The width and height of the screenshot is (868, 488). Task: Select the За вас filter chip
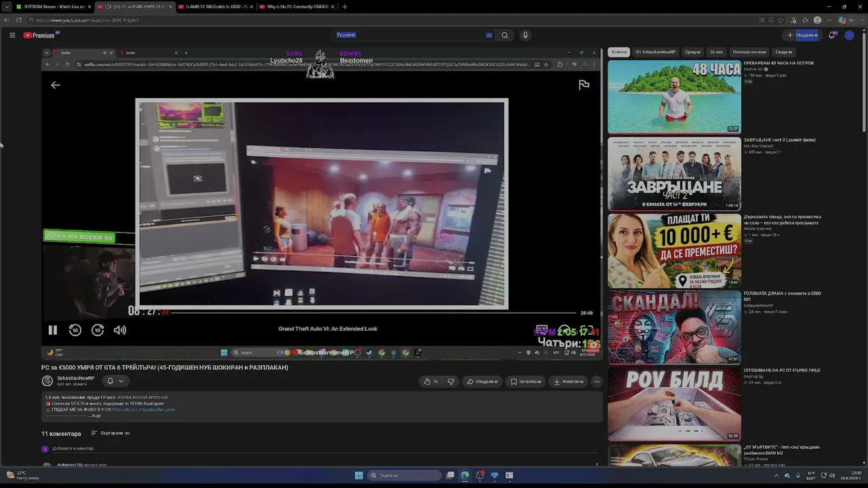click(716, 52)
